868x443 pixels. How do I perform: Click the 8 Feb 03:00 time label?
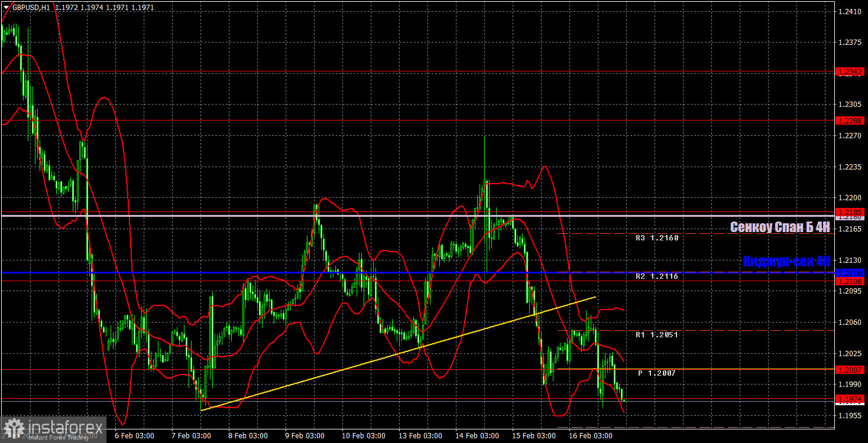coord(248,436)
